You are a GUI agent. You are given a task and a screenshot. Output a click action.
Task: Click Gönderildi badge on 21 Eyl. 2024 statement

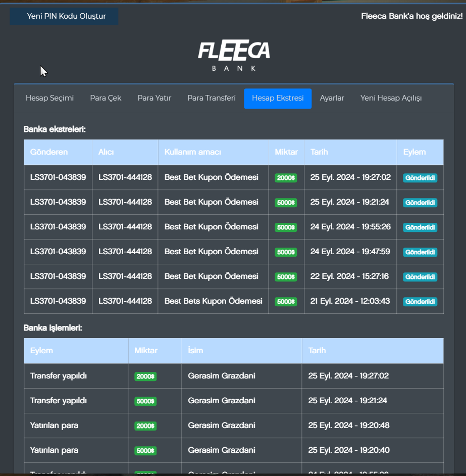[420, 302]
